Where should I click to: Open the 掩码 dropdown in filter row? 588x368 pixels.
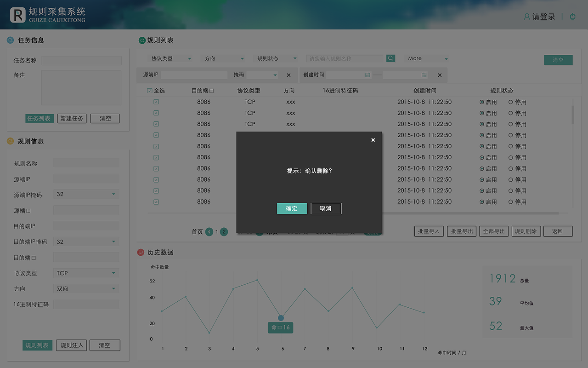click(x=263, y=75)
